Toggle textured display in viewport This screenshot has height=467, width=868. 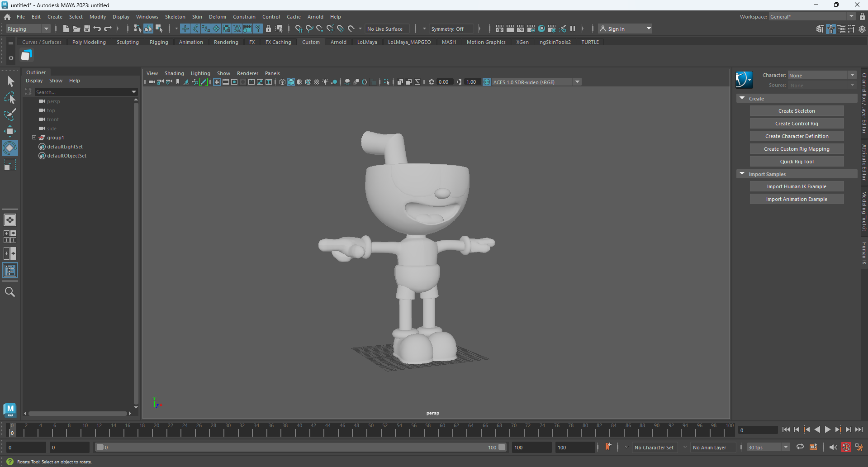coord(317,82)
